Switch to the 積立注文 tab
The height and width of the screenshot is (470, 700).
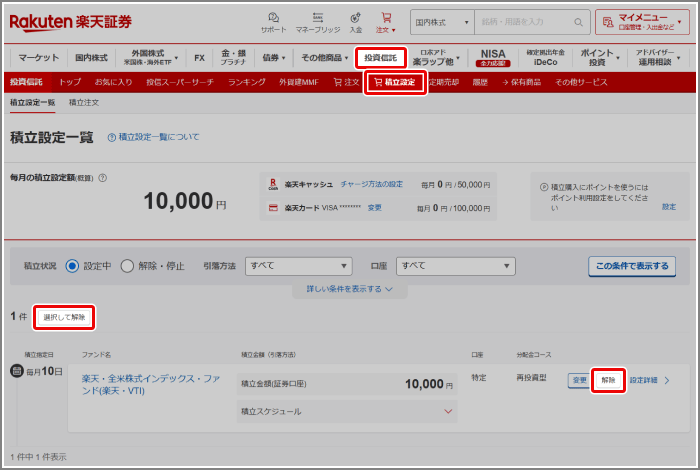[x=84, y=103]
